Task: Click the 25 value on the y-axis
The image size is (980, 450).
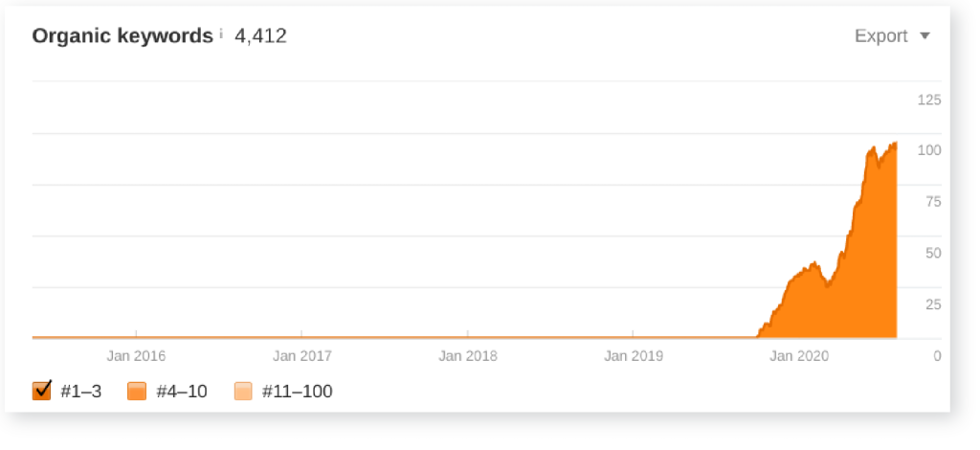Action: point(932,304)
